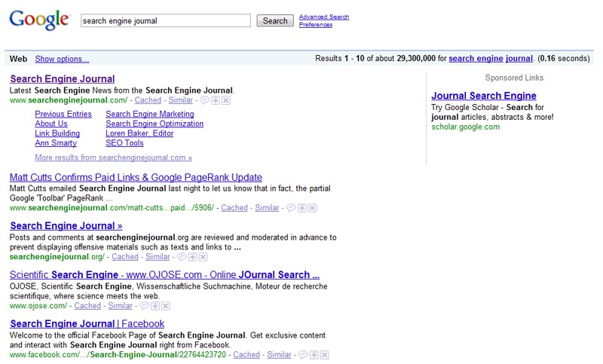Open Cached link for searchenginejournal.org
Image resolution: width=603 pixels, height=364 pixels.
pos(125,257)
